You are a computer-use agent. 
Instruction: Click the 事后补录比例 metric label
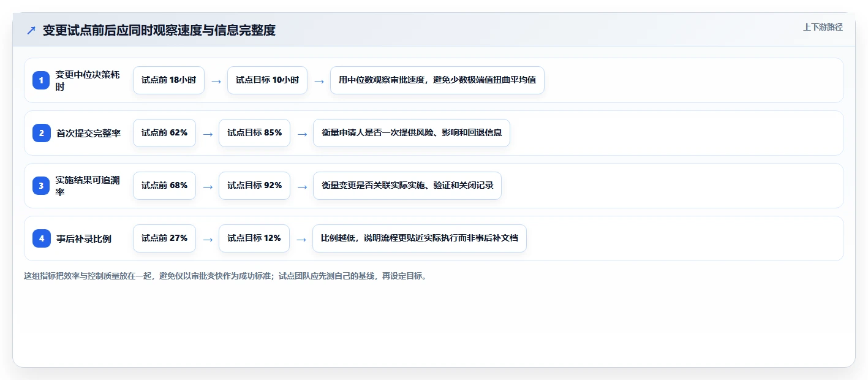[x=84, y=238]
